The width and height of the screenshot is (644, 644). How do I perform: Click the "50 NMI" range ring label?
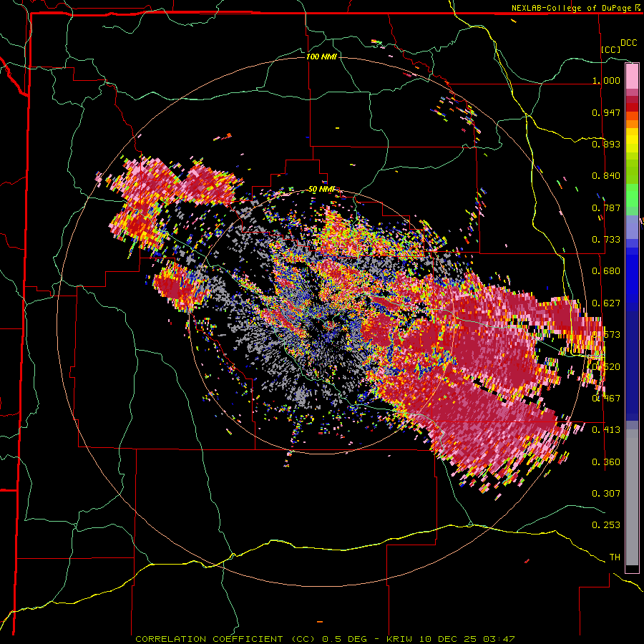[x=321, y=190]
